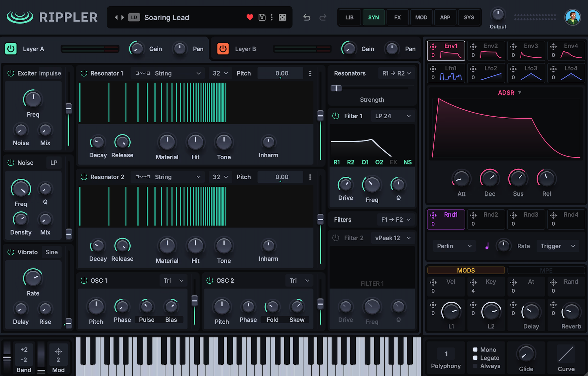
Task: Open the Perlin random type dropdown
Action: tap(454, 246)
